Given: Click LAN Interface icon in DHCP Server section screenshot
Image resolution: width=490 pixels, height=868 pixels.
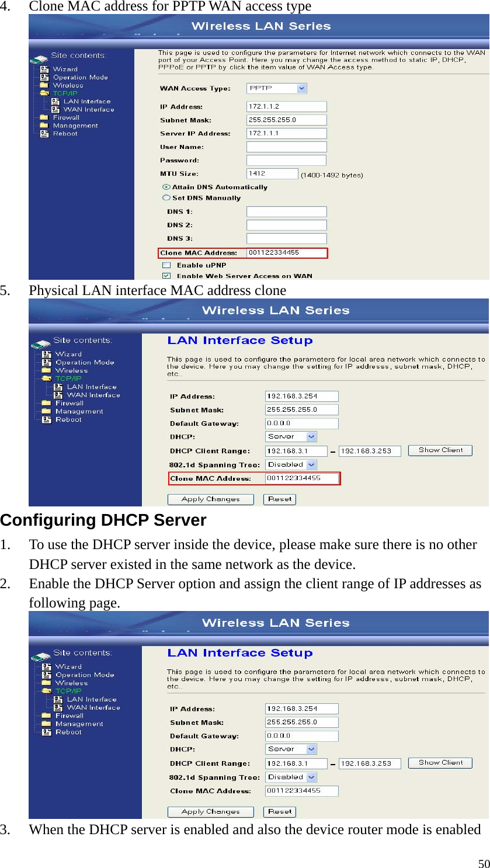Looking at the screenshot, I should [58, 699].
